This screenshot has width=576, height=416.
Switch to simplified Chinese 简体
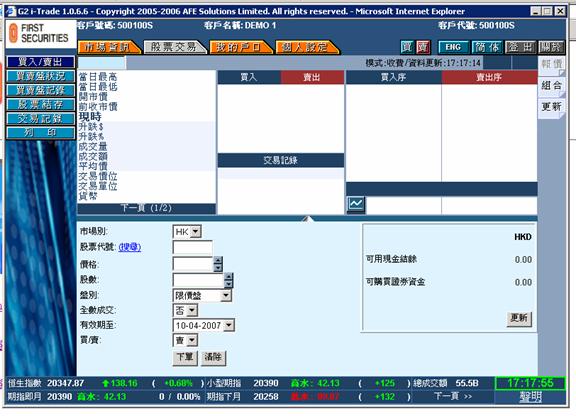tap(487, 47)
